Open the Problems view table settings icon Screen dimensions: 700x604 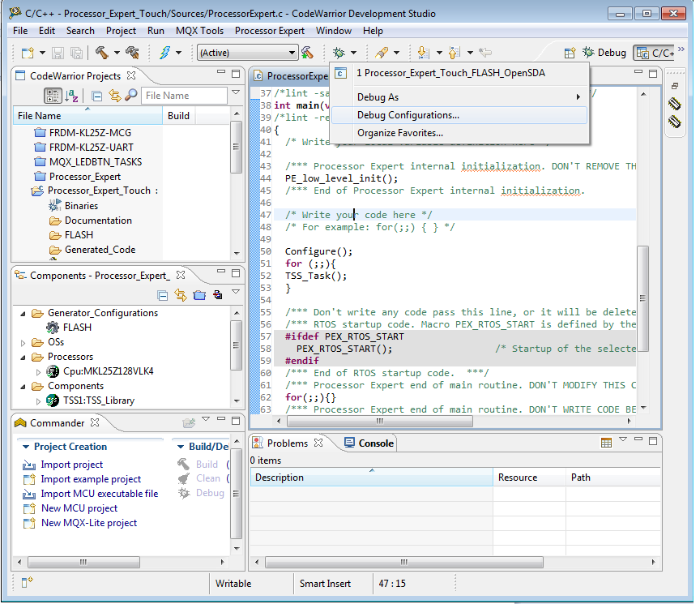tap(606, 442)
